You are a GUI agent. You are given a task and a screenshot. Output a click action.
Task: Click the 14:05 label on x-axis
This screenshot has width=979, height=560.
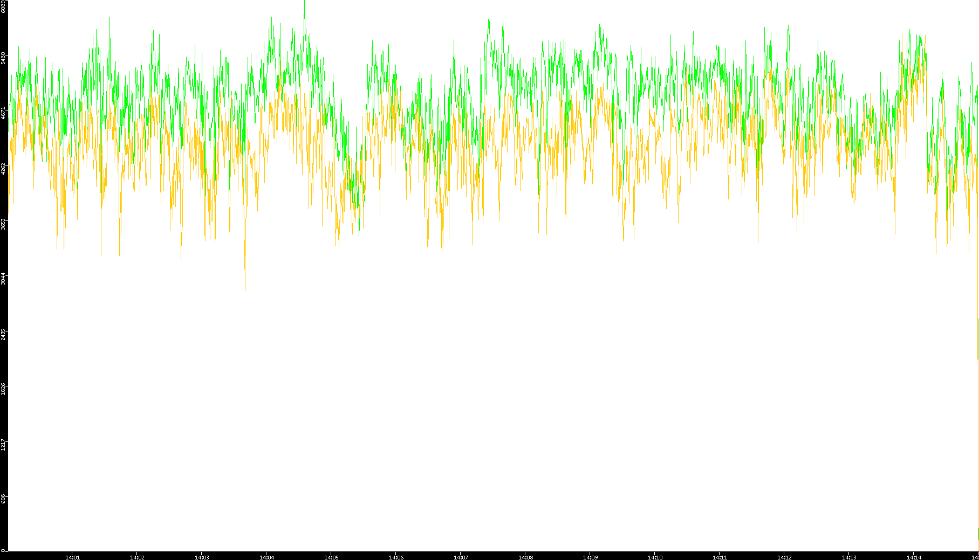click(331, 557)
